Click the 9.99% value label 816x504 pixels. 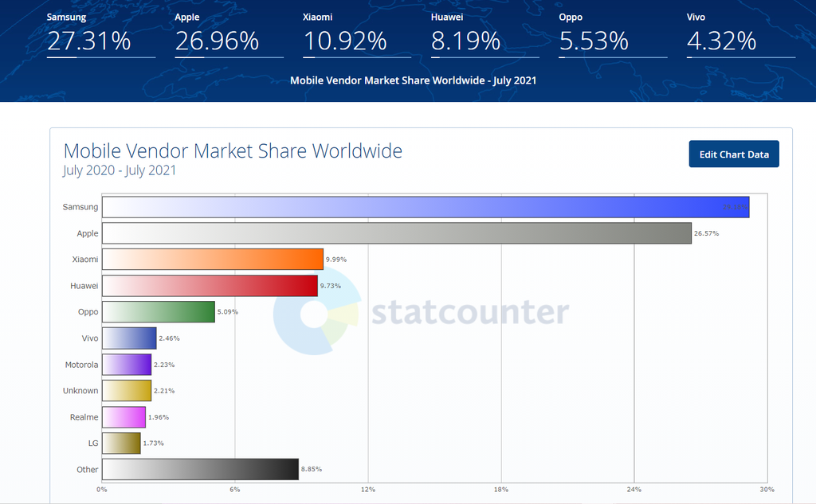pos(336,260)
